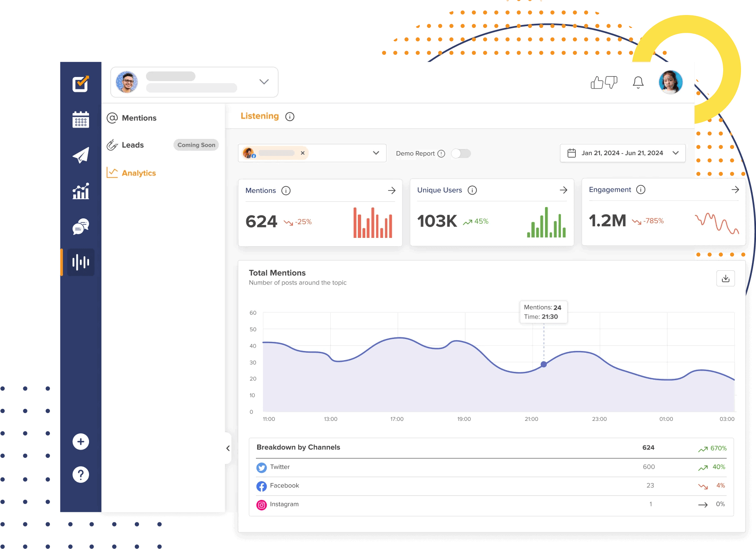The height and width of the screenshot is (549, 756).
Task: Download the Total Mentions chart
Action: point(725,279)
